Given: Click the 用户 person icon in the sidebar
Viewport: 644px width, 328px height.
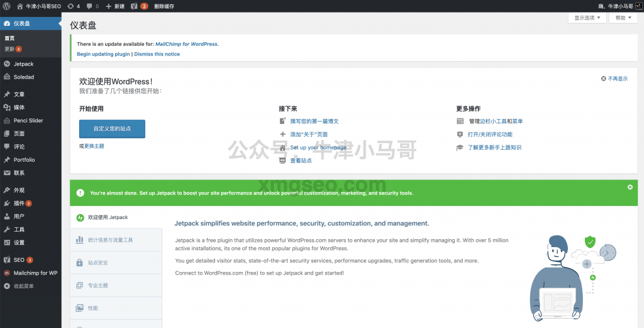Looking at the screenshot, I should 6,216.
